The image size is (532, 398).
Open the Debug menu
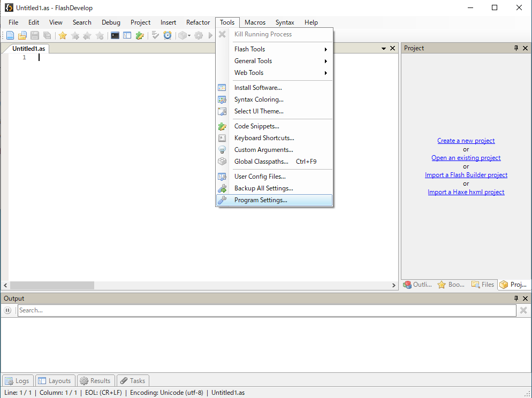click(111, 22)
